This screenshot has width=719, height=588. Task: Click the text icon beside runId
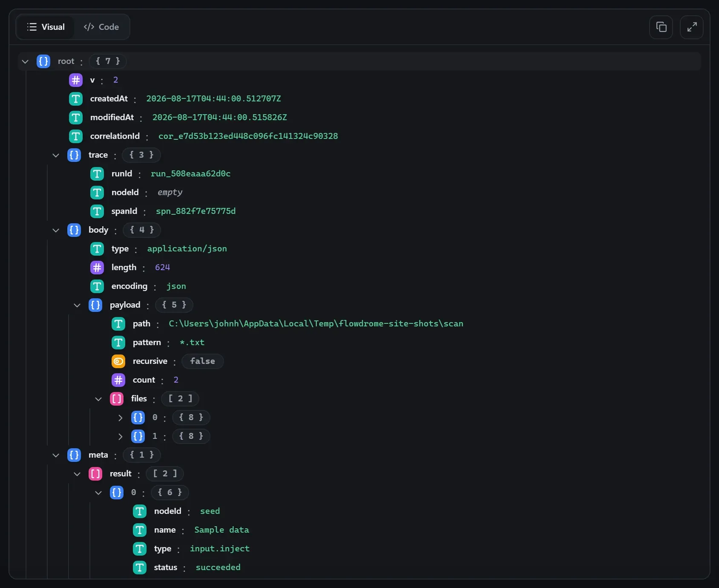97,174
